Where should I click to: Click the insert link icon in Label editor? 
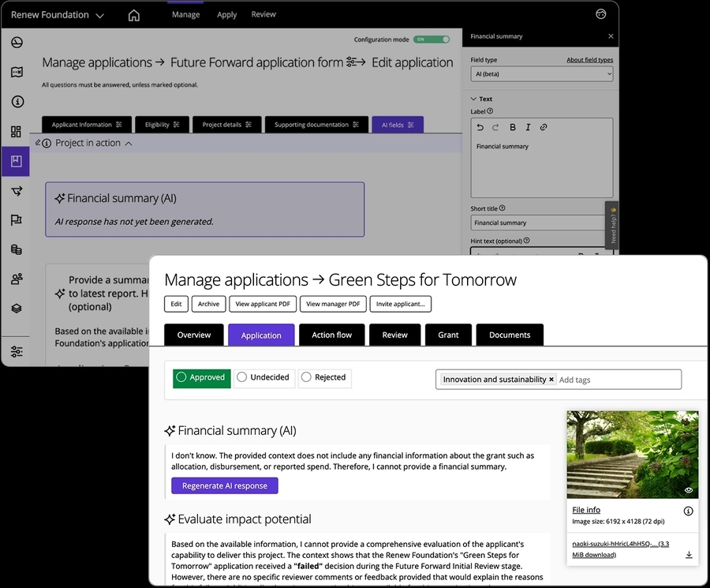[x=544, y=127]
